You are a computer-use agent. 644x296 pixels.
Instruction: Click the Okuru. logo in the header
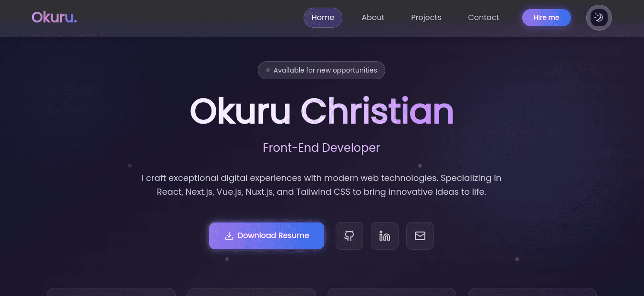point(54,17)
